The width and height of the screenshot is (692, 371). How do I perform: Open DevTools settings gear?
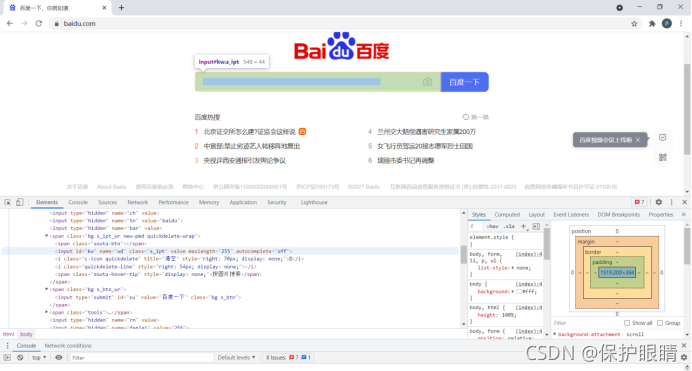pos(658,202)
